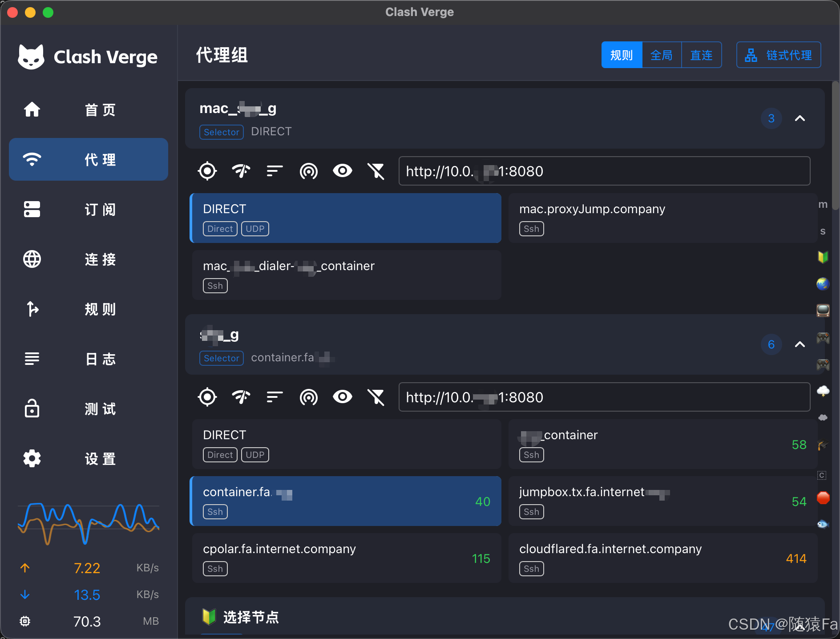Select the container node with delay 58
The height and width of the screenshot is (639, 840).
(663, 444)
